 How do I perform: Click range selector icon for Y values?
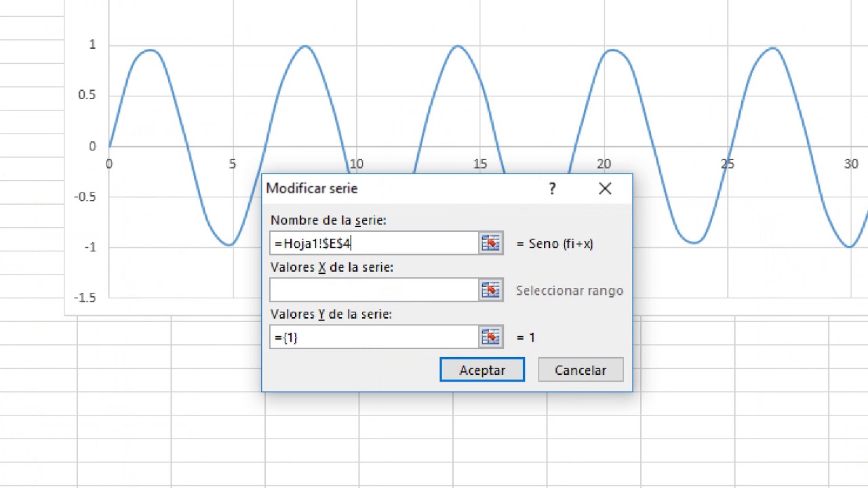(x=490, y=337)
